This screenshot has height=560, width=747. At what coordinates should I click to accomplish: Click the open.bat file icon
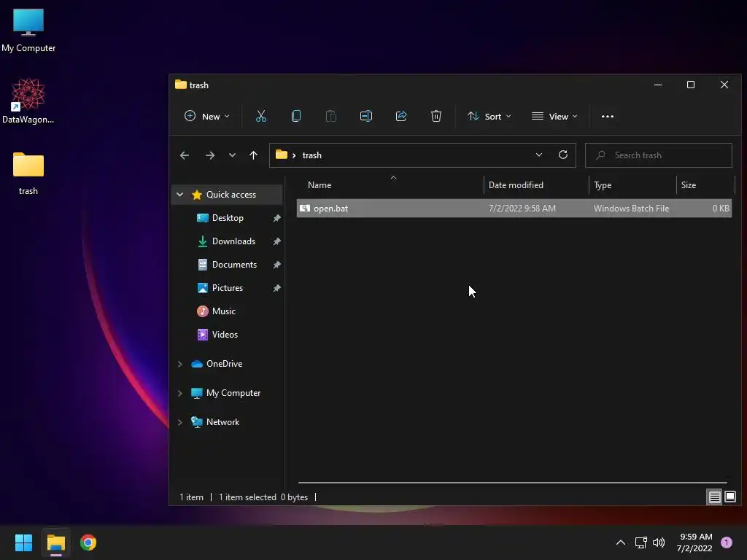click(x=305, y=208)
